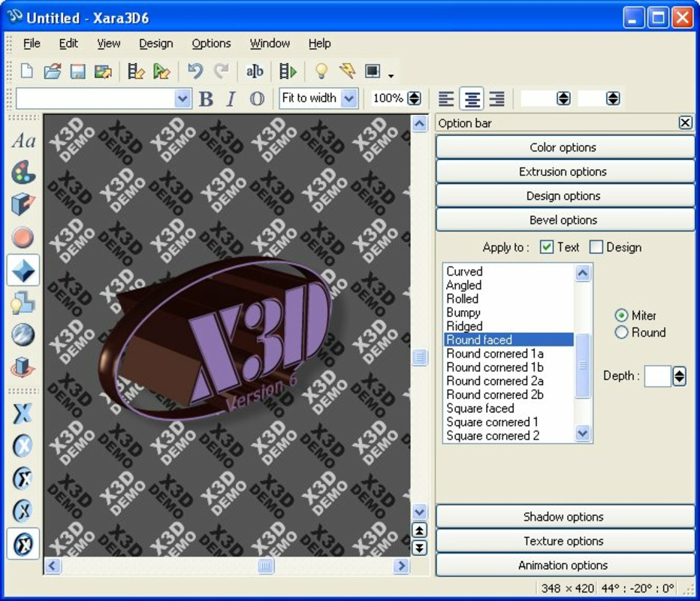700x601 pixels.
Task: Open Design options section
Action: pos(565,195)
